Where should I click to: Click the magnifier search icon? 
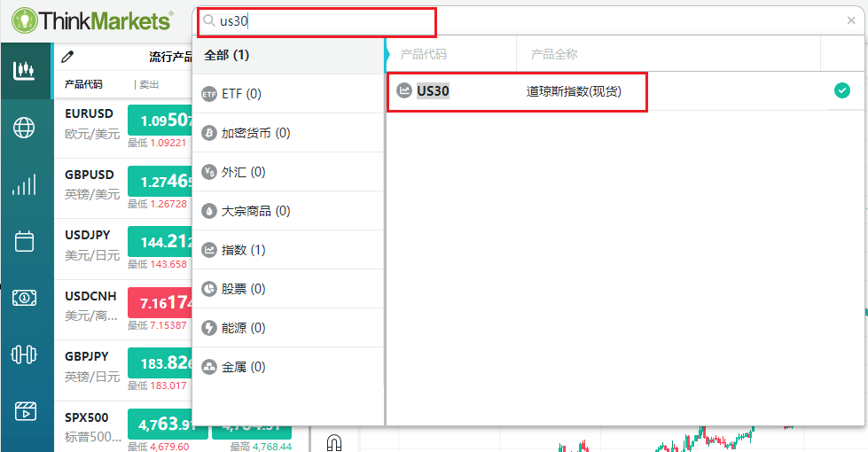(x=208, y=21)
